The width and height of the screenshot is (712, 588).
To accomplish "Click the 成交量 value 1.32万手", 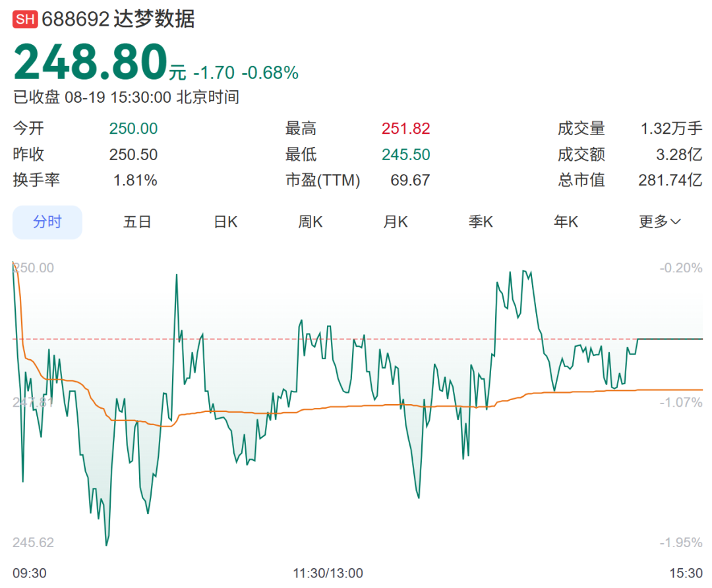I will pyautogui.click(x=671, y=129).
